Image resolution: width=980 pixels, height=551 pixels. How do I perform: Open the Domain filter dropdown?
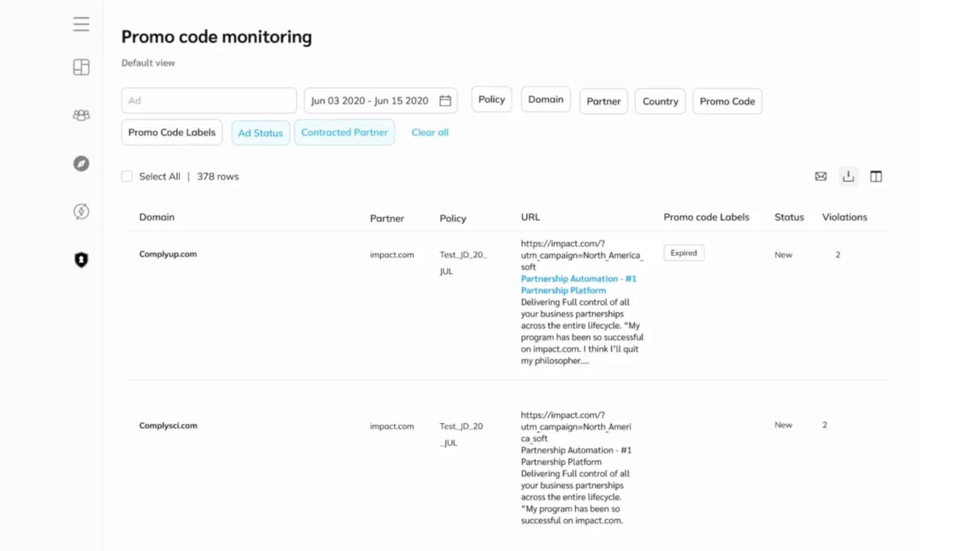pos(546,99)
